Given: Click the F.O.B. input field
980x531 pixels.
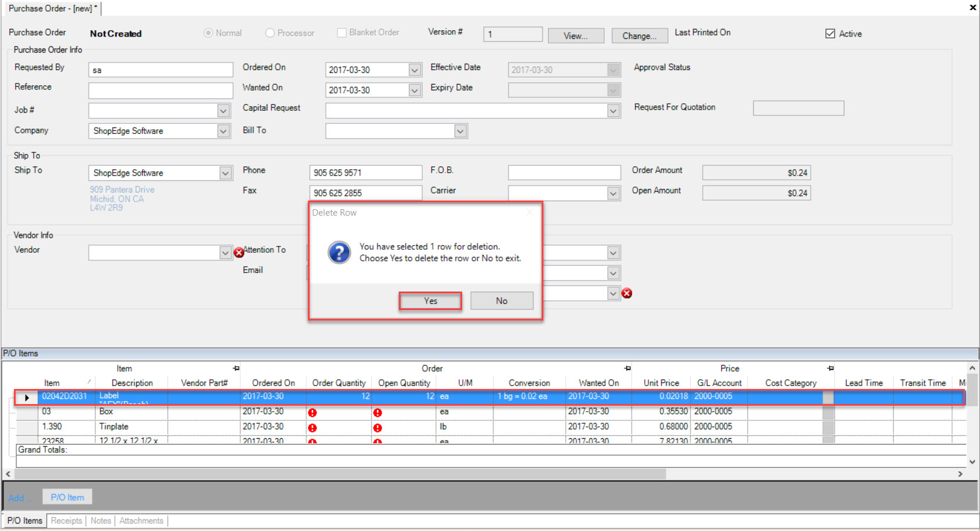Looking at the screenshot, I should (564, 173).
